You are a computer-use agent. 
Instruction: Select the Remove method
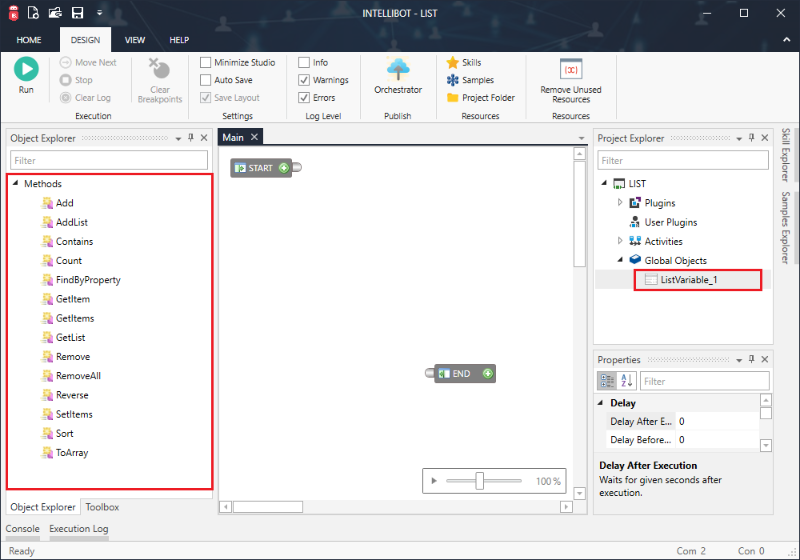point(73,357)
